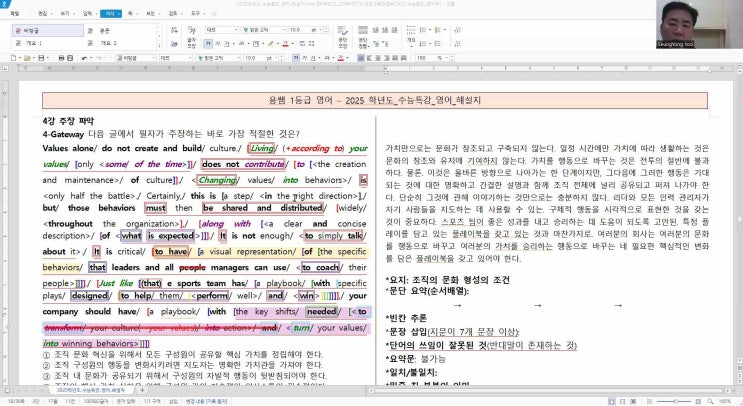
Task: Apply the 개요 1 style
Action: (x=33, y=43)
